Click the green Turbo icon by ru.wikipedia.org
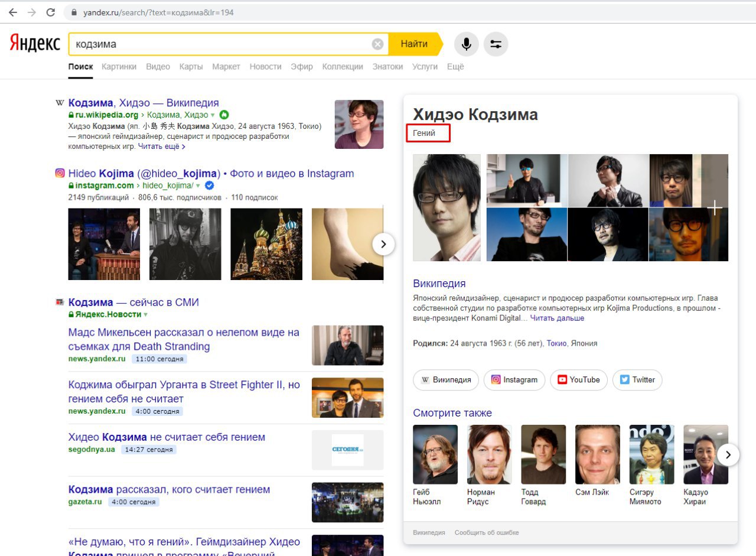The height and width of the screenshot is (556, 756). 224,115
